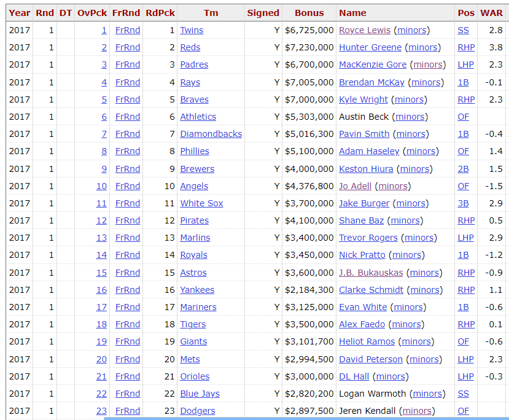Viewport: 509px width, 420px height.
Task: Open minors stats for Austin Beck
Action: 411,117
